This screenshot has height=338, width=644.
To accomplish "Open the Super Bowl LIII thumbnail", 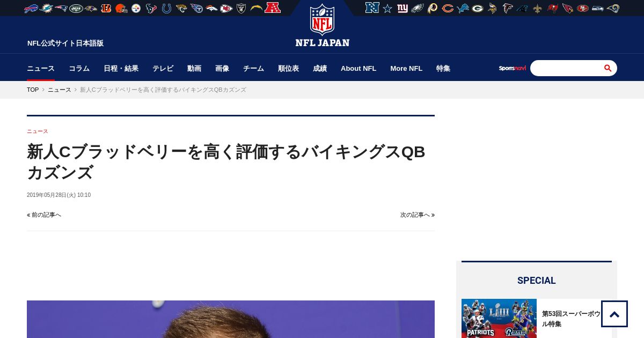I will click(499, 318).
